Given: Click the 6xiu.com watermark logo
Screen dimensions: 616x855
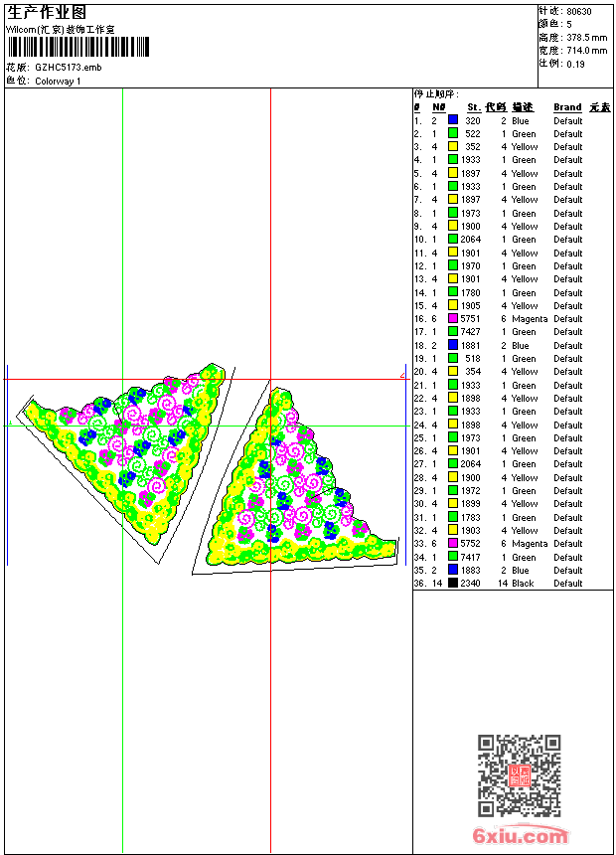Looking at the screenshot, I should point(521,836).
